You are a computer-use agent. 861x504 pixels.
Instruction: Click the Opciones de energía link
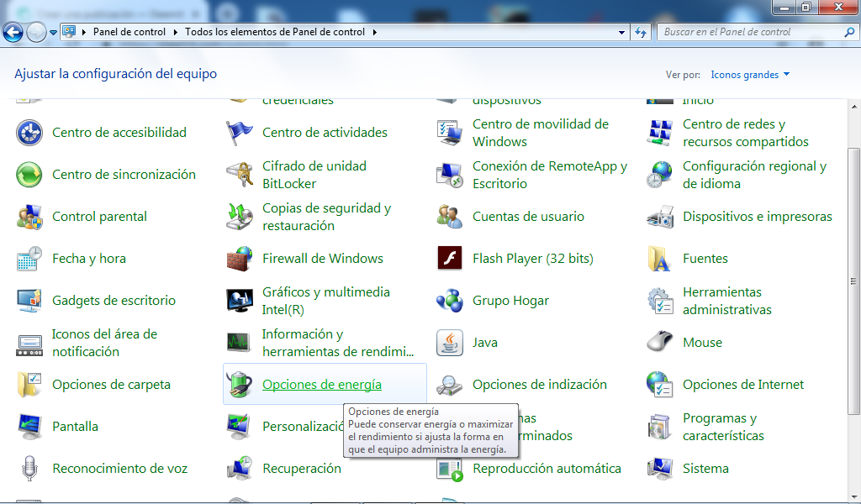322,385
